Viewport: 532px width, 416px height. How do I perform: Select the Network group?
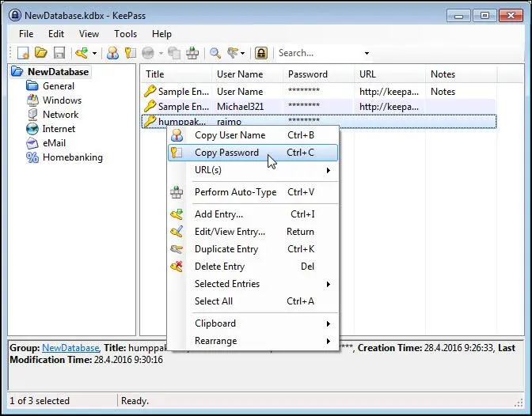[x=60, y=115]
